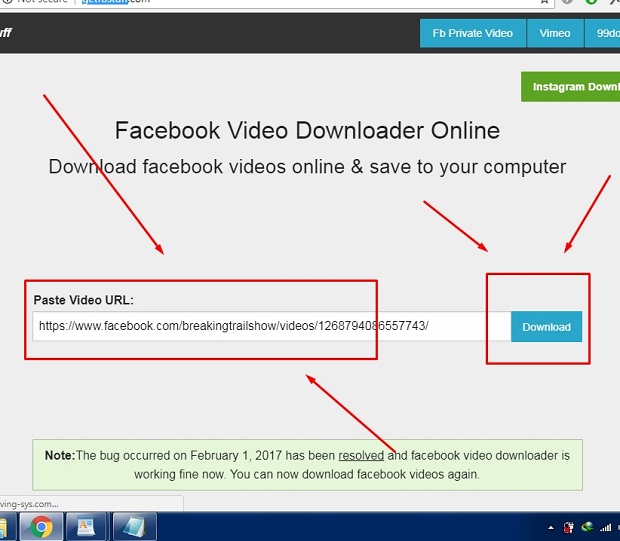The height and width of the screenshot is (541, 620).
Task: Click the red-and-white system tray icon
Action: coord(569,527)
